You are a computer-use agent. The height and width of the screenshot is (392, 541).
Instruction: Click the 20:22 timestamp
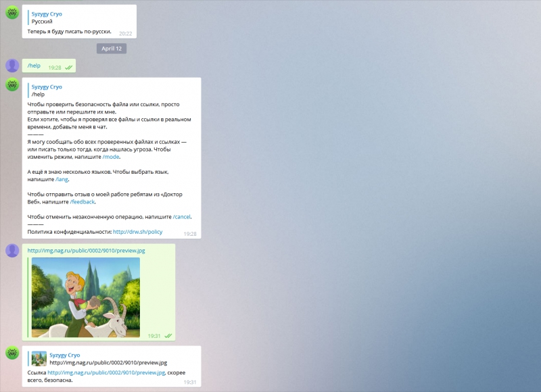(x=126, y=33)
